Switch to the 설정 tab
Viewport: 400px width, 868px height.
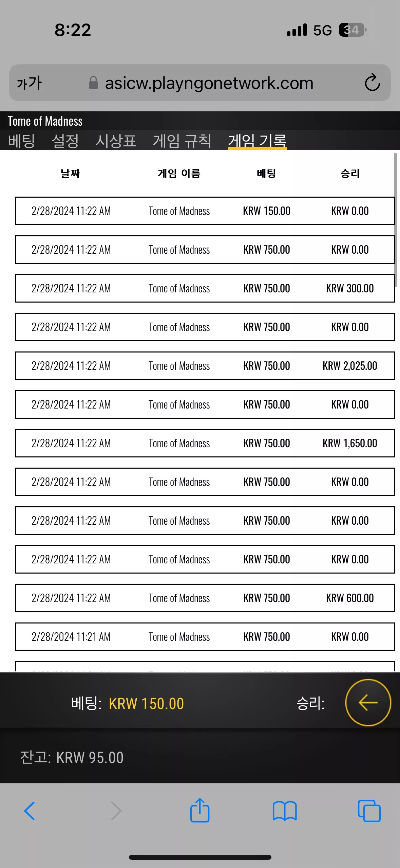[65, 141]
